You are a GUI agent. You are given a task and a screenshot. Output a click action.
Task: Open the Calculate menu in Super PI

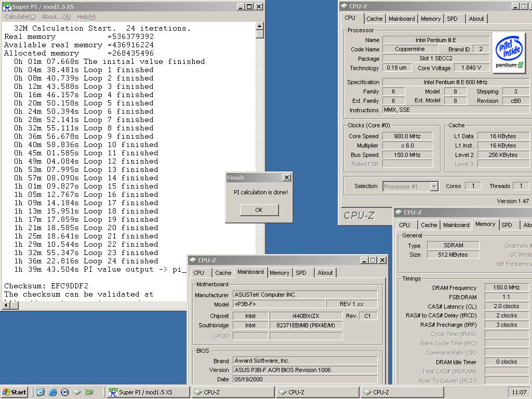point(20,17)
